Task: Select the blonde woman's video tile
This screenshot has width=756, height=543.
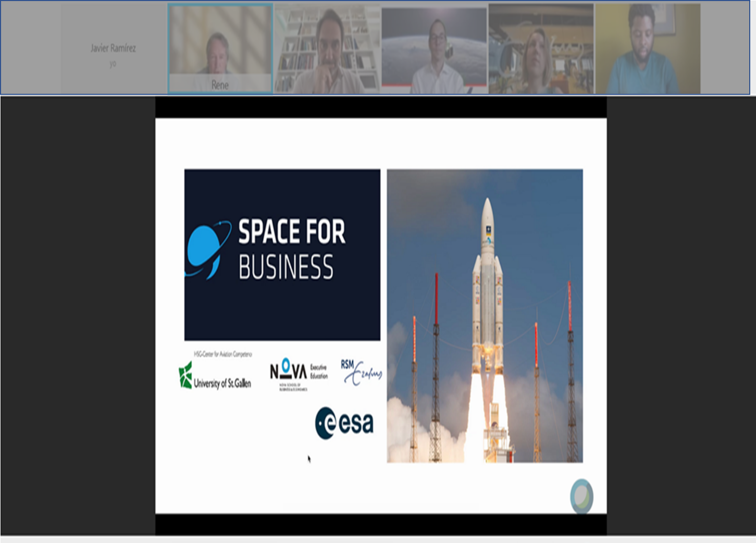Action: click(541, 48)
